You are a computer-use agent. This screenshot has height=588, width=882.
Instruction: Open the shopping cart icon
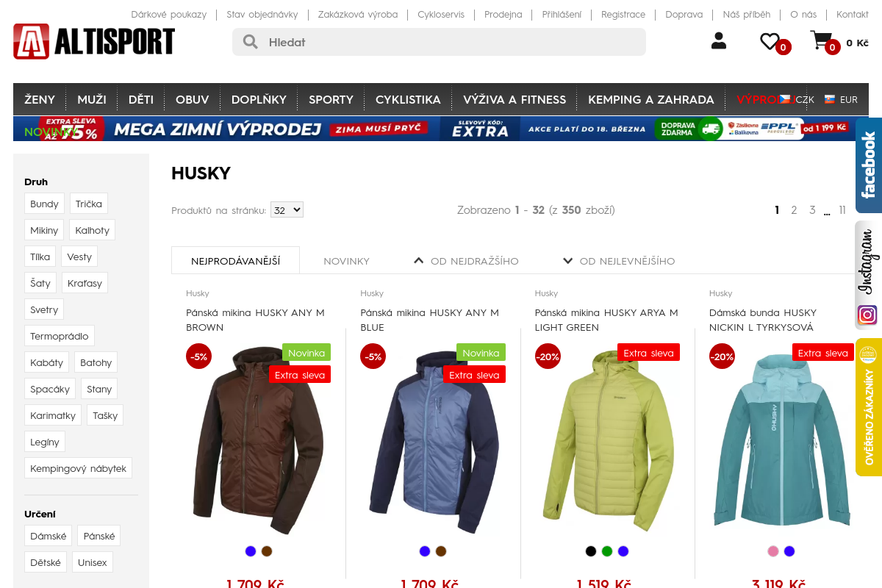coord(821,42)
